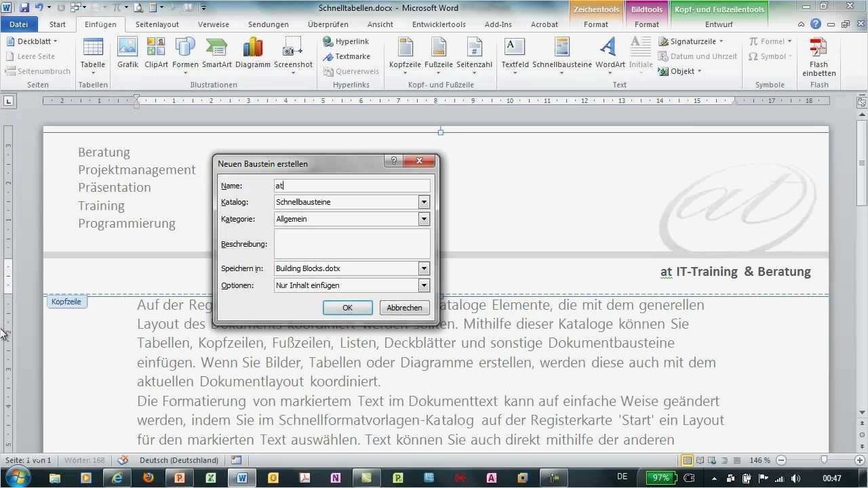This screenshot has height=488, width=868.
Task: Click the Beschreibung text area
Action: 352,244
